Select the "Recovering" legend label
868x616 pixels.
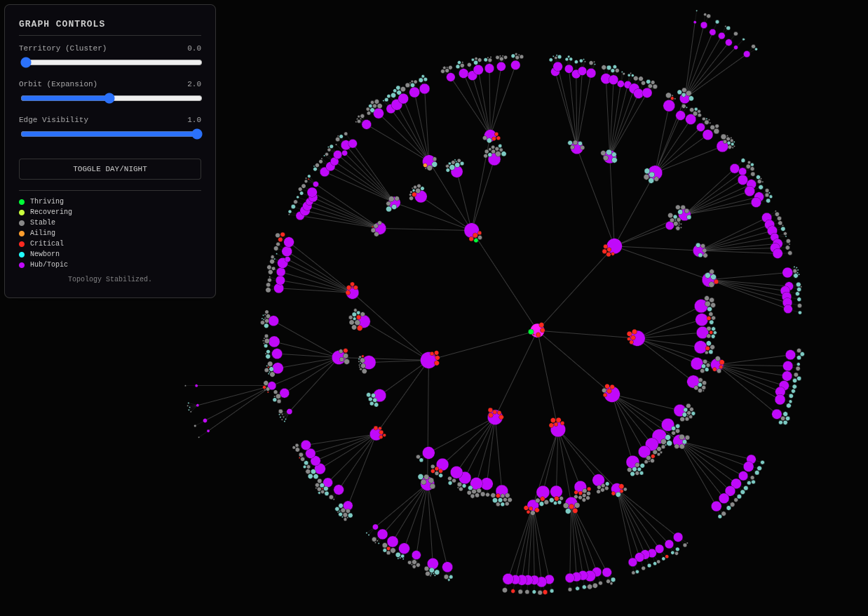[51, 213]
